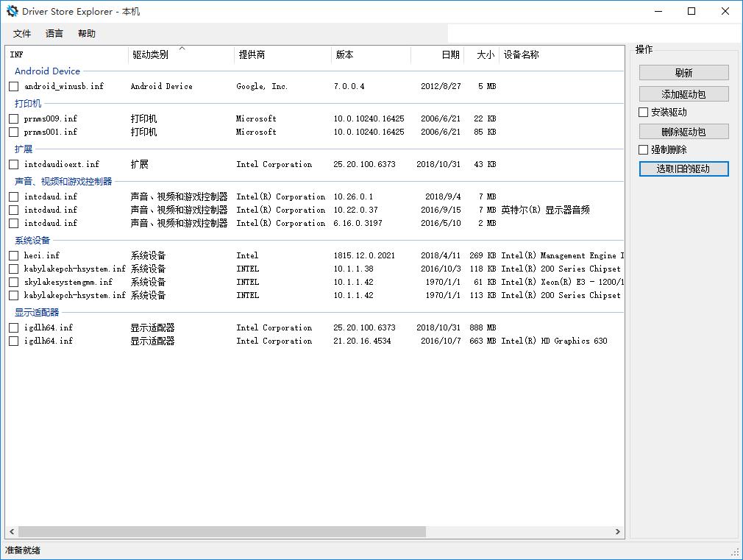Image resolution: width=743 pixels, height=560 pixels.
Task: Click the Android Device group header
Action: click(47, 71)
